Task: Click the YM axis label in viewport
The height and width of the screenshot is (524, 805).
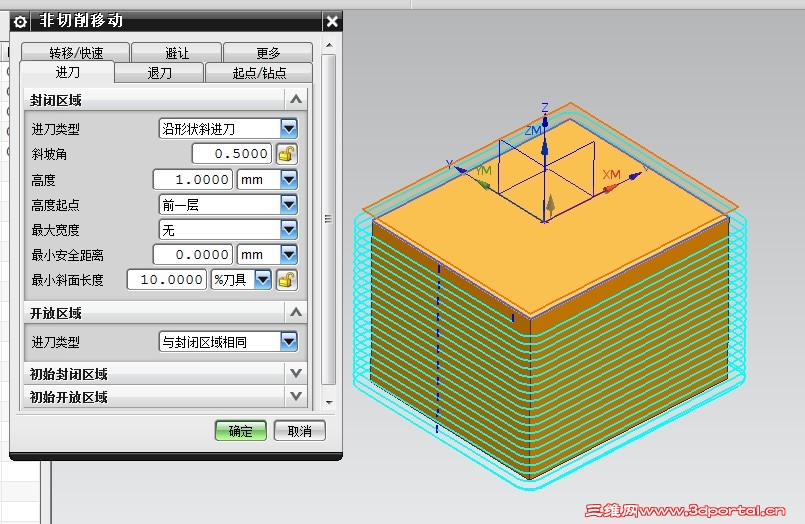Action: 483,170
